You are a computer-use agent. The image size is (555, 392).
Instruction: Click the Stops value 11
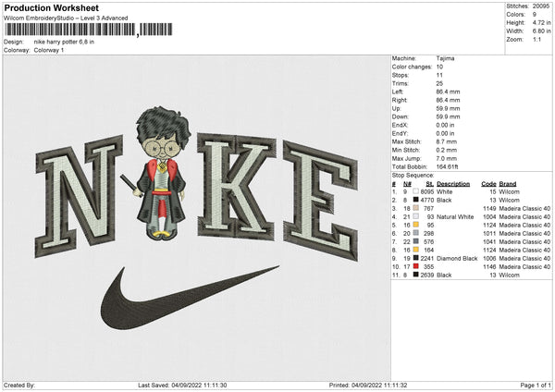coord(439,75)
